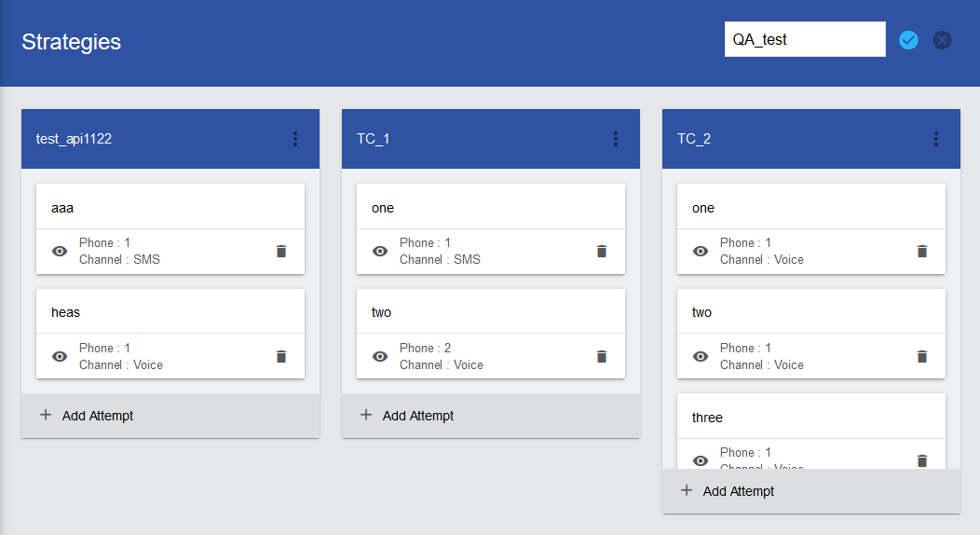Image resolution: width=980 pixels, height=535 pixels.
Task: Toggle eye icon for TC_2 'one' attempt
Action: point(701,252)
